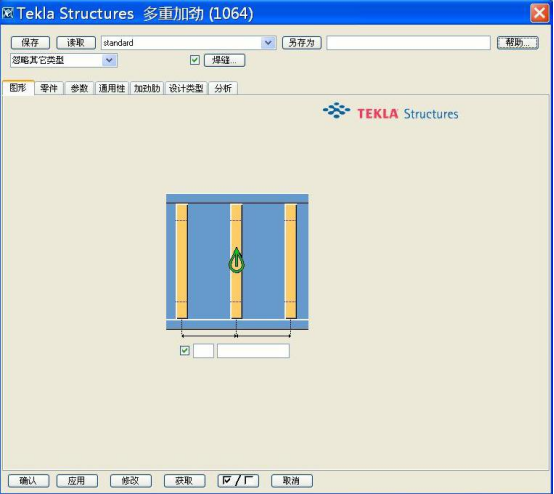
Task: Click the 另存为 (save as) button
Action: (x=301, y=43)
